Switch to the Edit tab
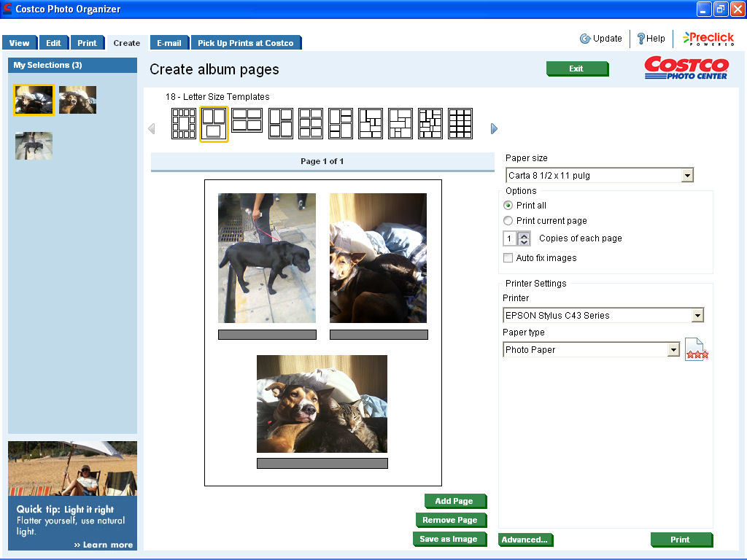747x560 pixels. pos(53,42)
